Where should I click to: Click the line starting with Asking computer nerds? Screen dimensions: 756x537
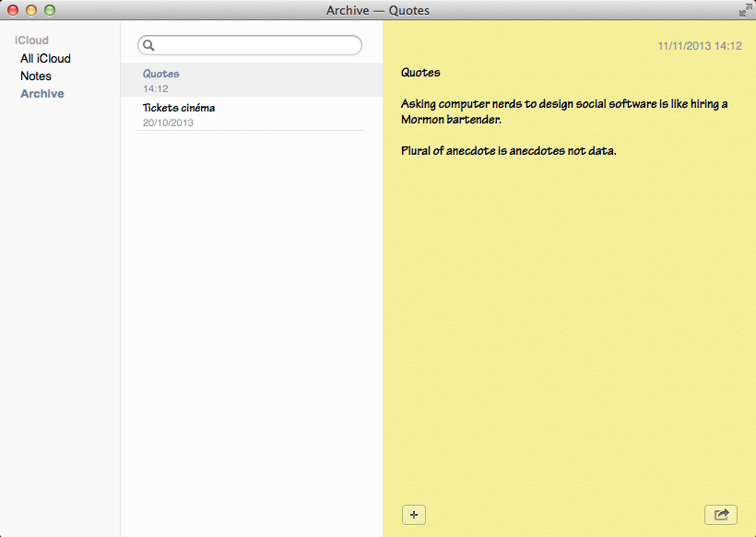563,104
